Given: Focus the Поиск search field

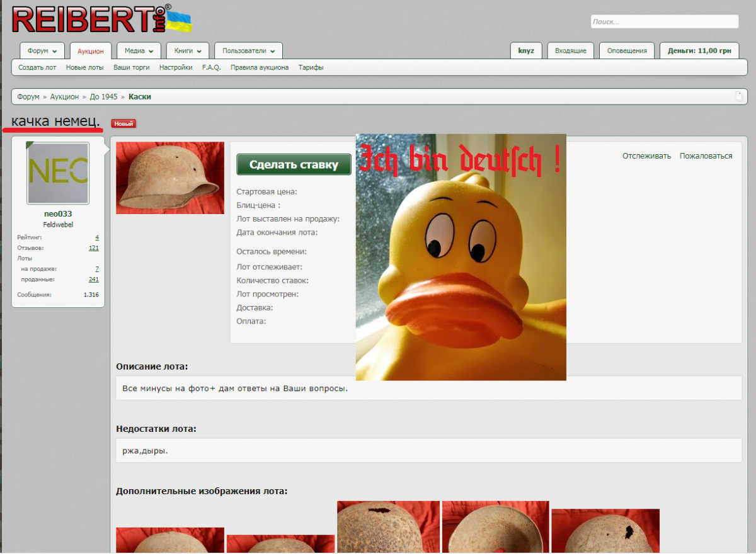Looking at the screenshot, I should click(x=665, y=21).
